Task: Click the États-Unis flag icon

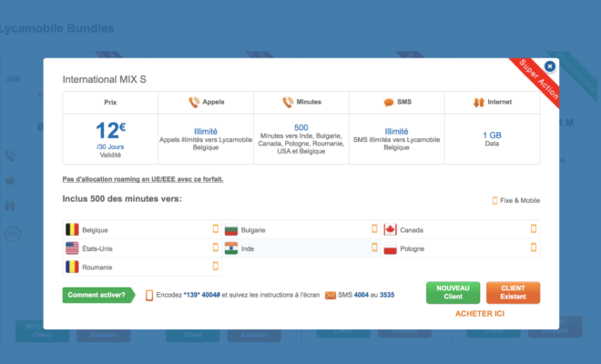Action: tap(72, 248)
